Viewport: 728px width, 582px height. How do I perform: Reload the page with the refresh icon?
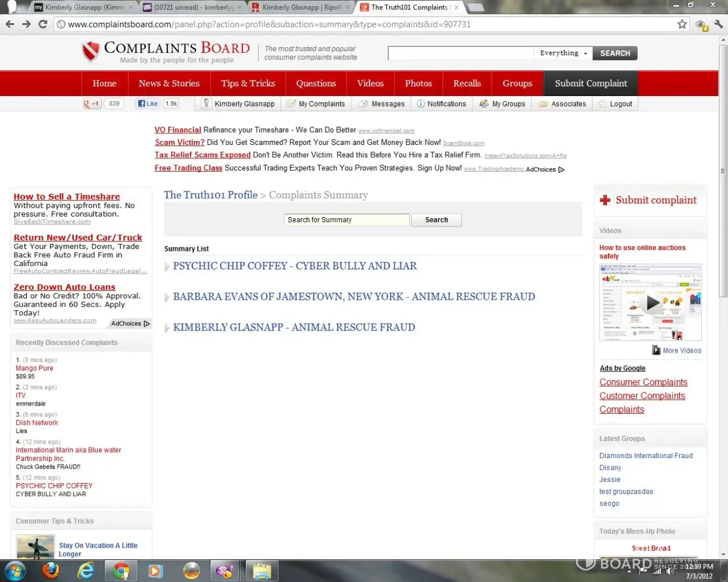tap(43, 24)
